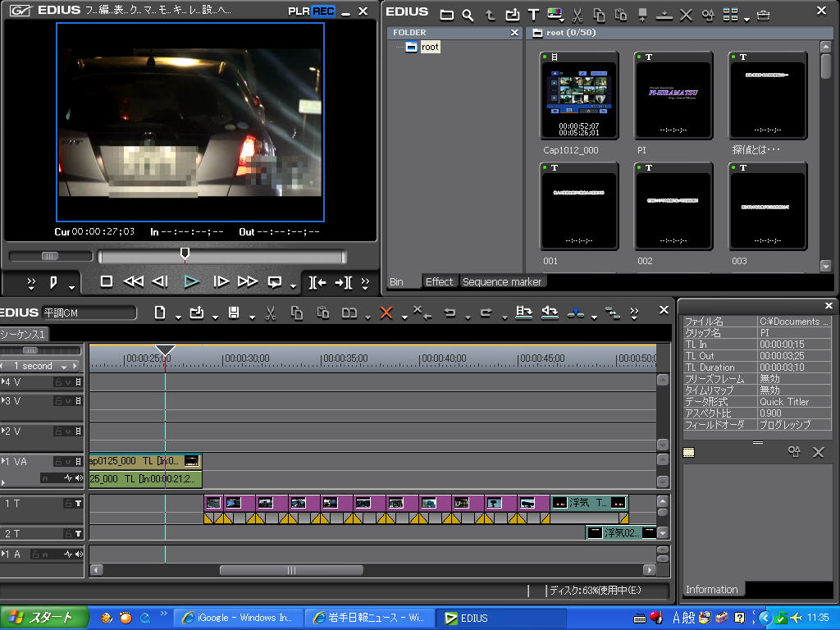Open a project from the timeline toolbar
Image resolution: width=840 pixels, height=630 pixels.
(x=197, y=313)
